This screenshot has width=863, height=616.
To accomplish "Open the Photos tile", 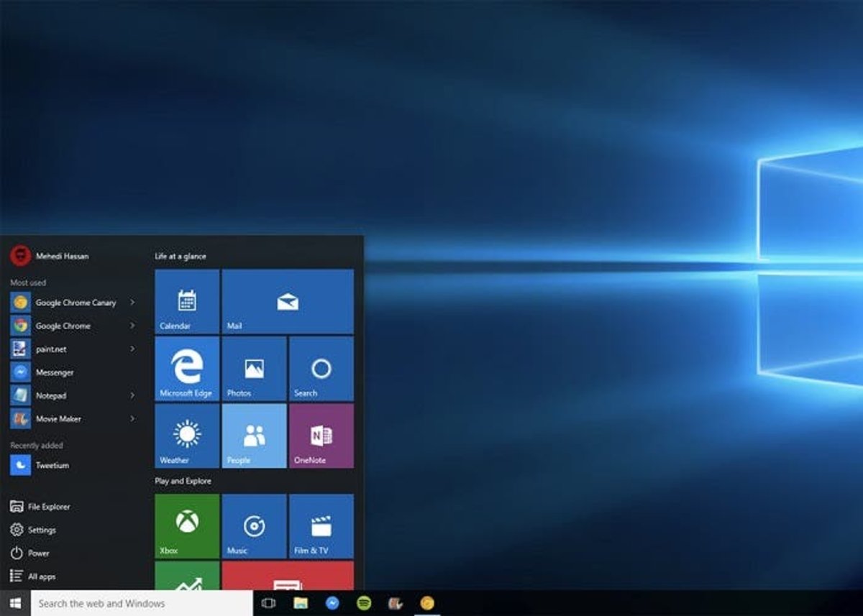I will 254,369.
